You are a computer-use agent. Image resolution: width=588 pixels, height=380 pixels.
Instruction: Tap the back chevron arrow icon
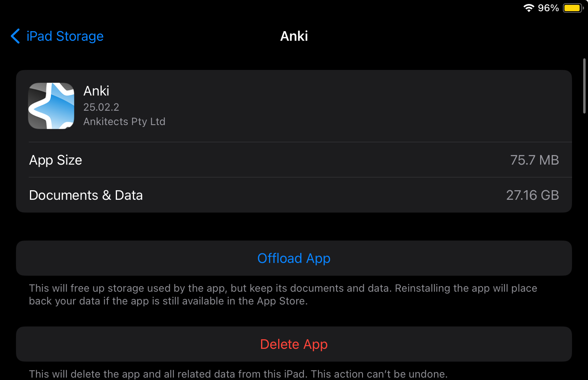click(15, 36)
